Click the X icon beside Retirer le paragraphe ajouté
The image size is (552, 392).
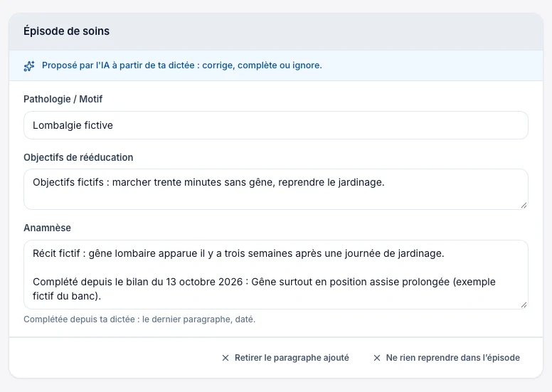[x=225, y=358]
